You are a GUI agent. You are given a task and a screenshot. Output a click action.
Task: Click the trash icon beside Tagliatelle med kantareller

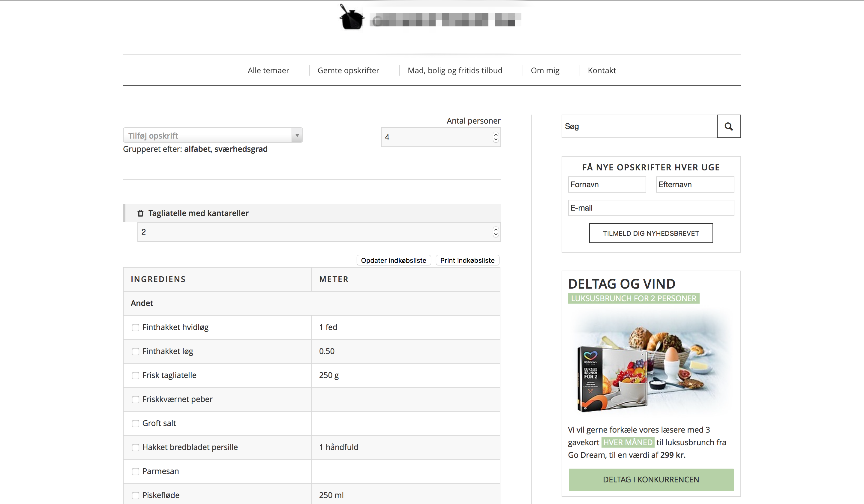pyautogui.click(x=140, y=213)
